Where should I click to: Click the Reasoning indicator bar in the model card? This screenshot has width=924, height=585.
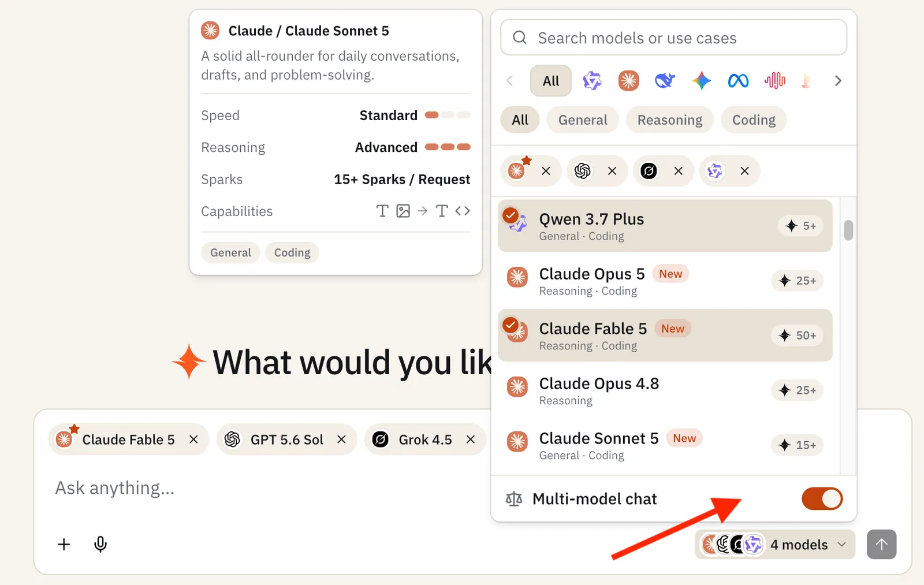(448, 147)
